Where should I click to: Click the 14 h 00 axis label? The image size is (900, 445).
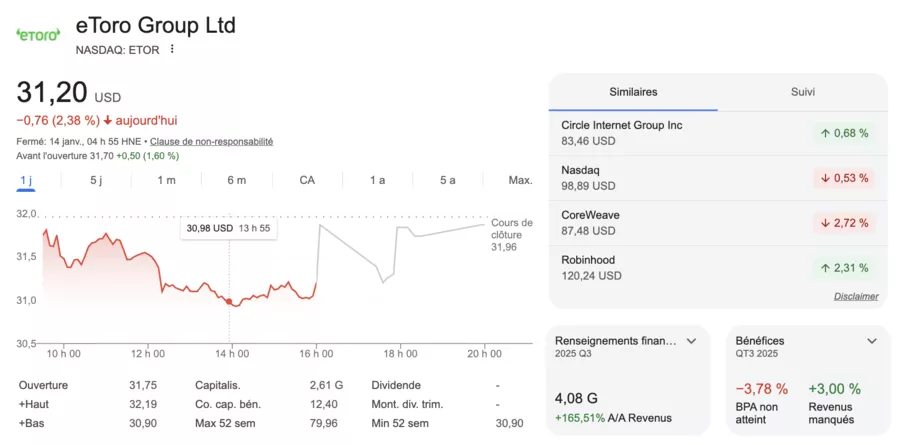pyautogui.click(x=232, y=354)
